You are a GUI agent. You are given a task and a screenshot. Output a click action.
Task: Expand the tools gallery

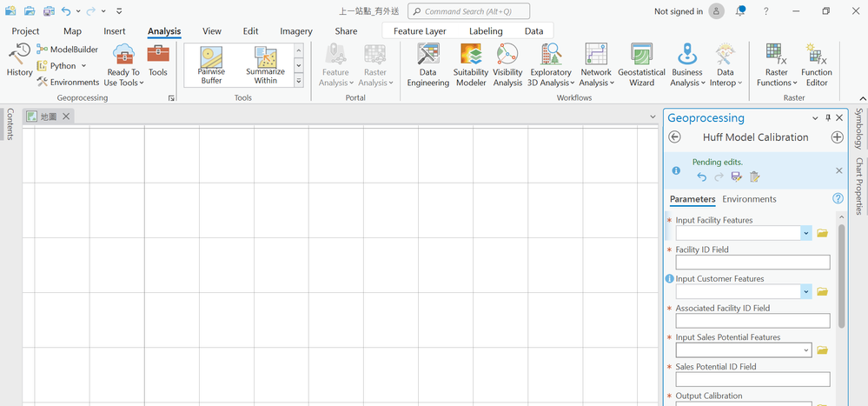[x=299, y=81]
